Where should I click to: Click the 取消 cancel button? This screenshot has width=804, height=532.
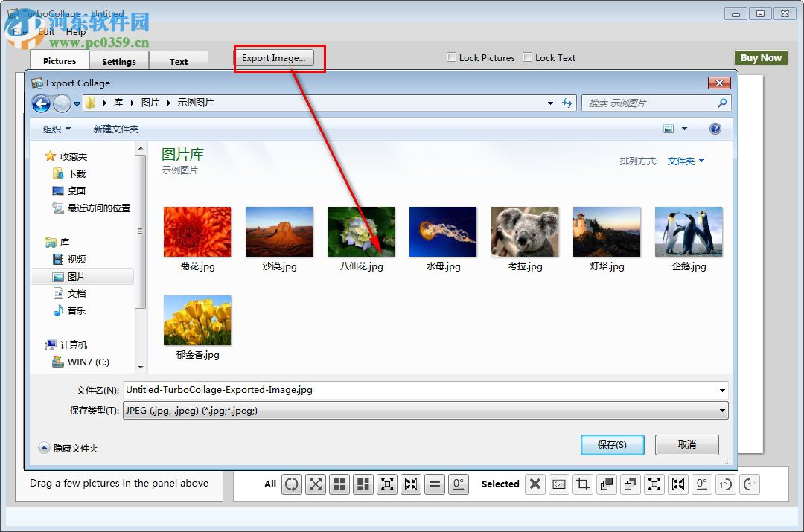686,444
